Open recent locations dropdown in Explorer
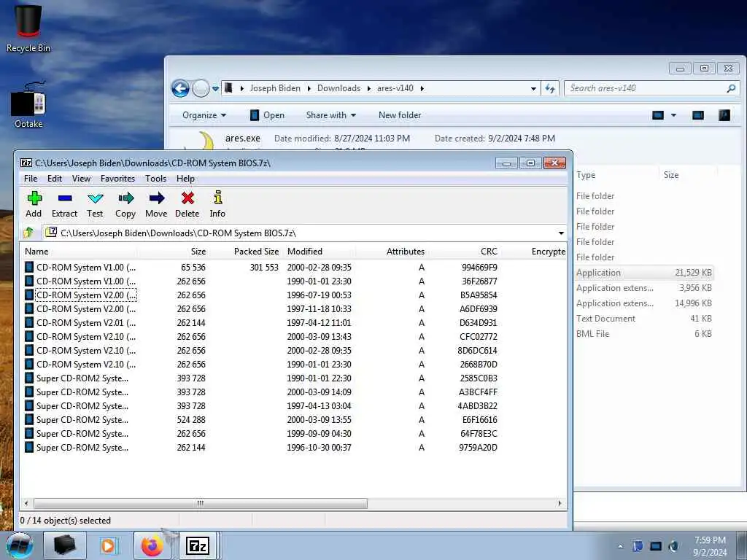The height and width of the screenshot is (560, 747). (x=215, y=88)
